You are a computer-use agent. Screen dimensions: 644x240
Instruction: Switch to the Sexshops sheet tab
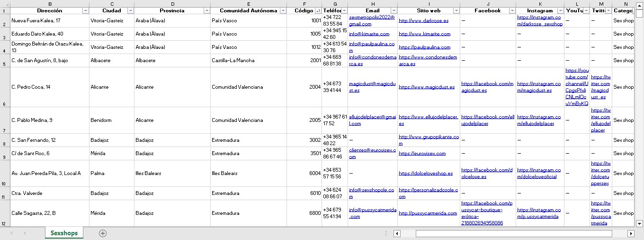[64, 233]
